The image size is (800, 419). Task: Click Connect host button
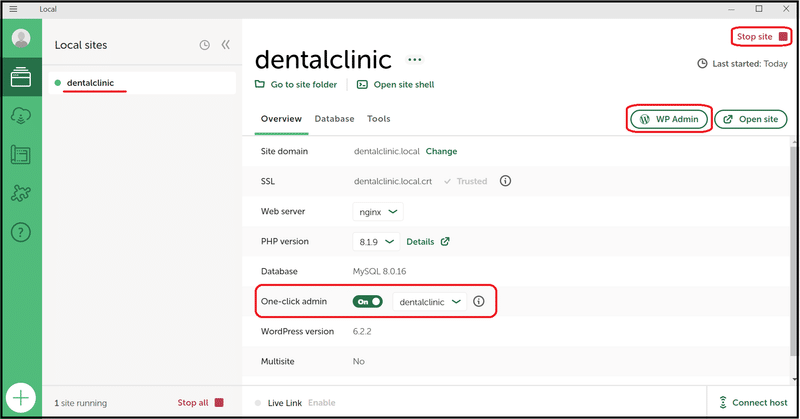click(753, 402)
